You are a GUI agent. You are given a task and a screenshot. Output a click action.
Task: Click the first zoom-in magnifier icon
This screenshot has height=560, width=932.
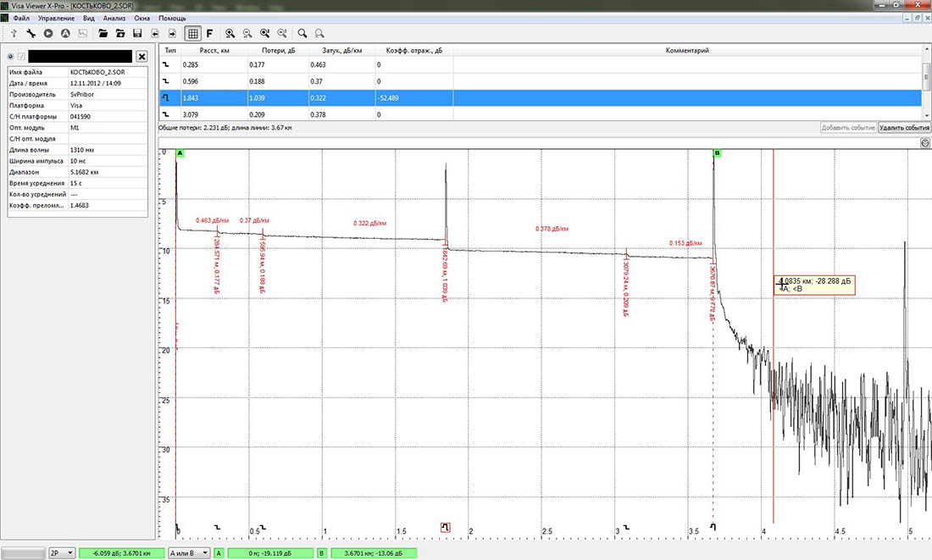[230, 33]
